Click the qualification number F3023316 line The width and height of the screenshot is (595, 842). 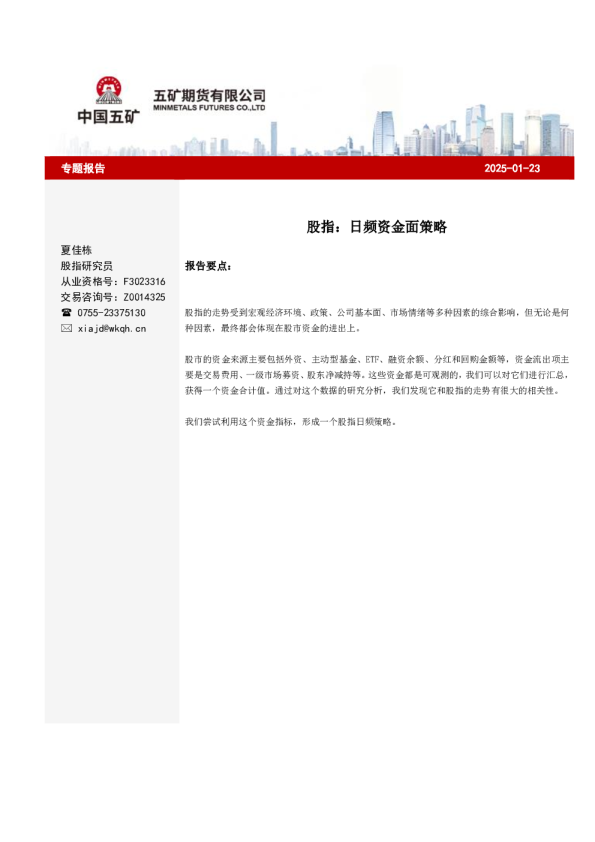tap(113, 281)
